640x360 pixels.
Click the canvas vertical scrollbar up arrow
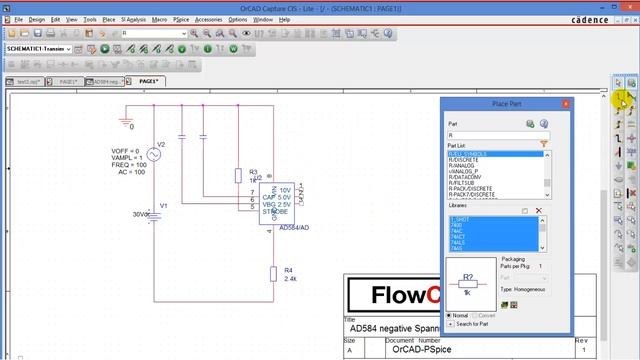604,96
